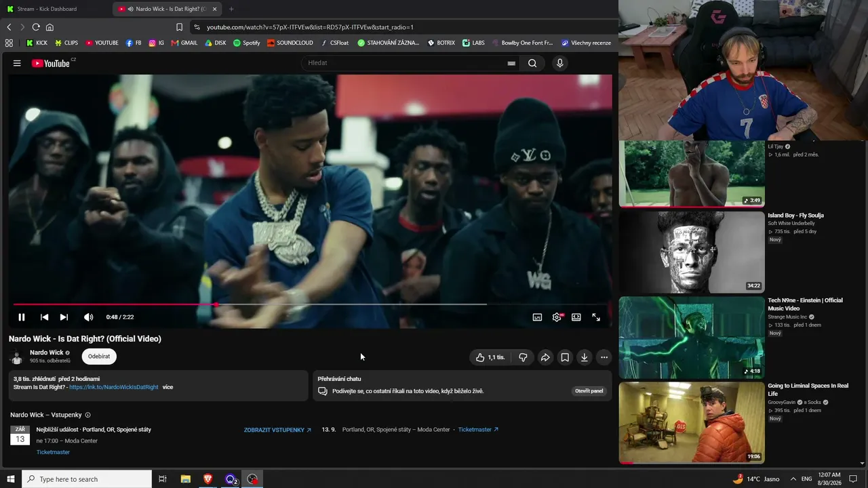The width and height of the screenshot is (868, 488).
Task: Open the ENG language switcher
Action: (x=807, y=479)
